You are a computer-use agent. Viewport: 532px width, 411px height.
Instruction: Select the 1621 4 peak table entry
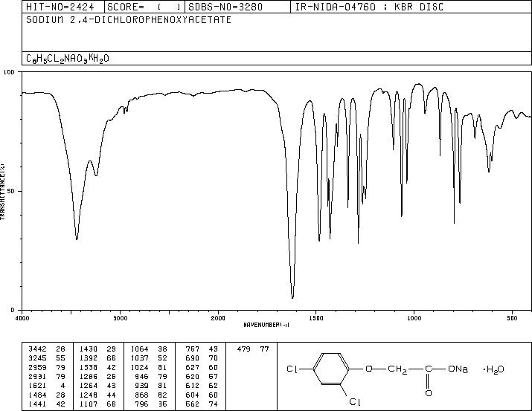tap(46, 386)
